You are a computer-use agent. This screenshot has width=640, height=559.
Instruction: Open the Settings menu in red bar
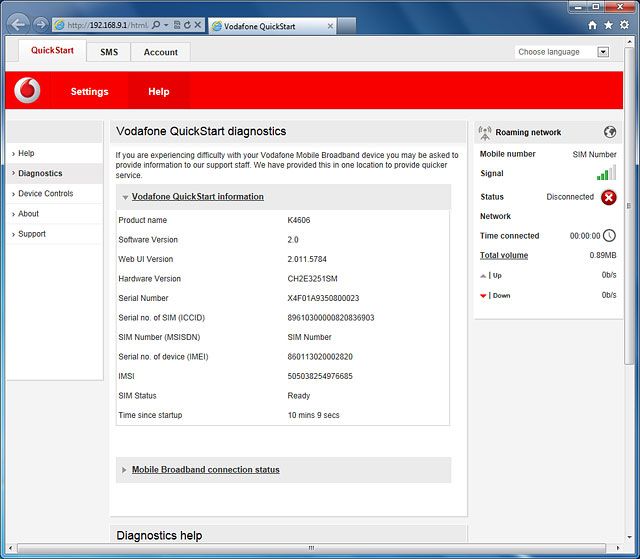tap(89, 91)
